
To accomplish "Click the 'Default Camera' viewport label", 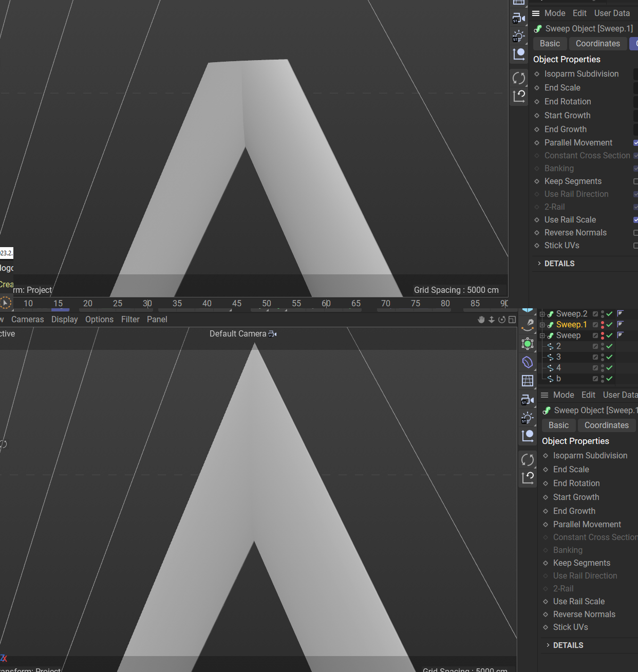I will 238,334.
